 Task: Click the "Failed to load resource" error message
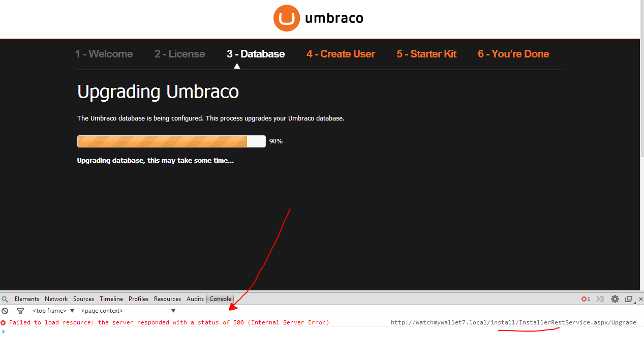(169, 322)
